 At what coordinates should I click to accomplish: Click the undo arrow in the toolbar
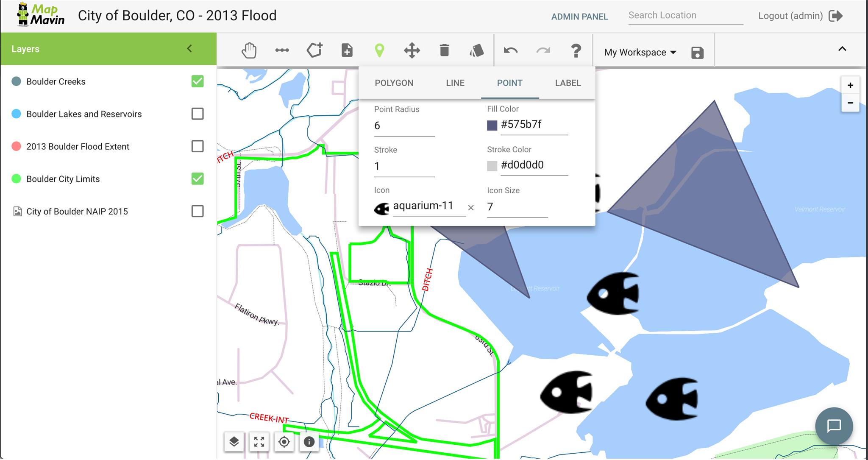pos(511,50)
